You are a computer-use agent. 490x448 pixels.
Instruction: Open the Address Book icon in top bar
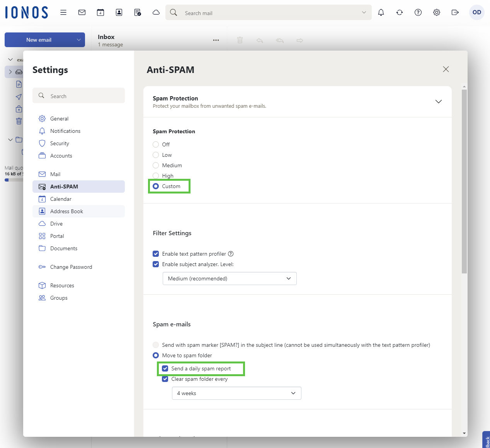tap(119, 12)
